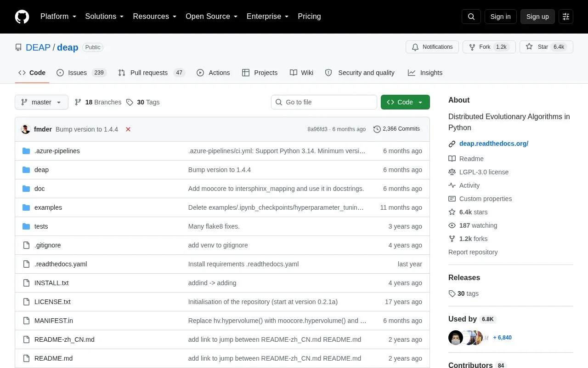Click the Sign in link
Viewport: 588px width, 368px height.
(500, 17)
